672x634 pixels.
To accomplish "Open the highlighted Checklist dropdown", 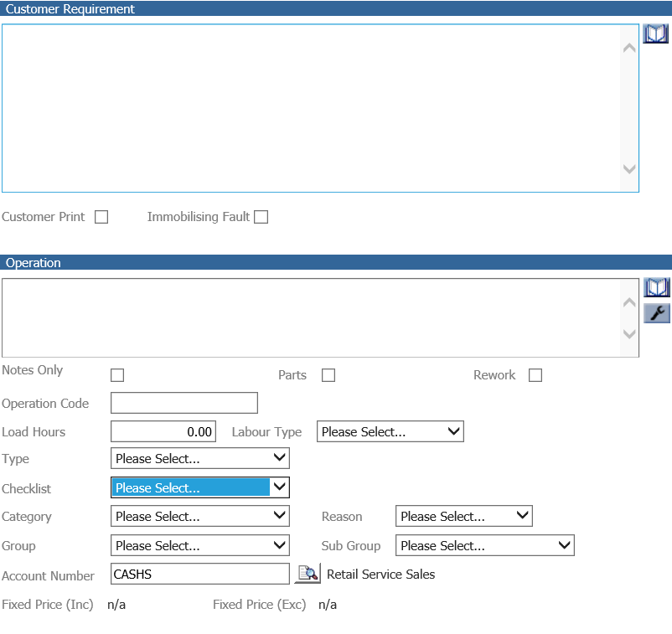I will click(200, 487).
